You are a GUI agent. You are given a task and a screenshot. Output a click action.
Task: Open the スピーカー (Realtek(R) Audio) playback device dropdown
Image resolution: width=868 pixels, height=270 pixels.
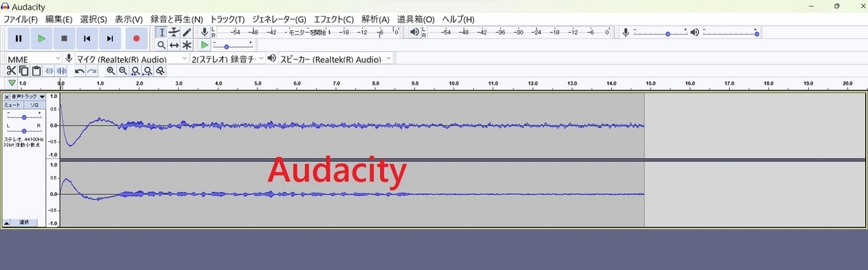pyautogui.click(x=336, y=58)
